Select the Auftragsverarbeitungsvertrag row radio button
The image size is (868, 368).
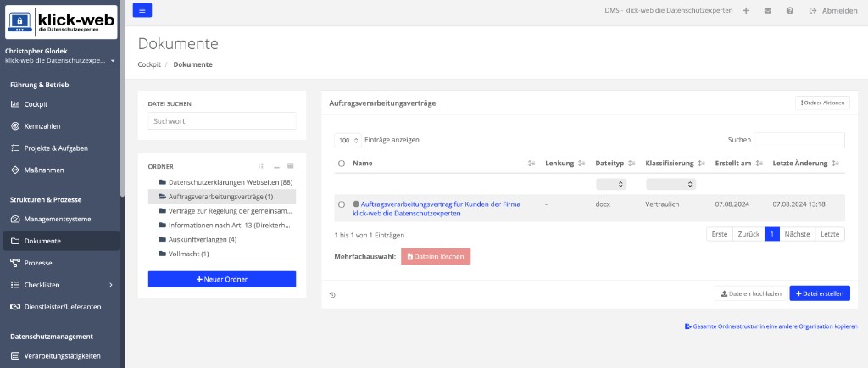[342, 204]
